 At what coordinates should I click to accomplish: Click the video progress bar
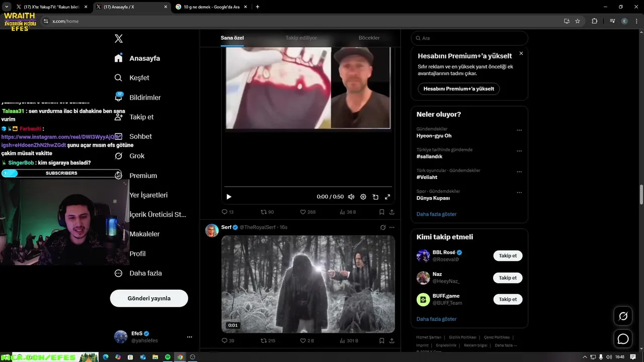click(x=308, y=187)
